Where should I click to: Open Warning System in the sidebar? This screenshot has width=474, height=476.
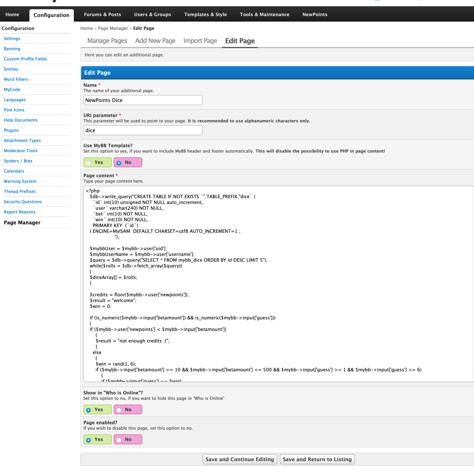pyautogui.click(x=20, y=181)
